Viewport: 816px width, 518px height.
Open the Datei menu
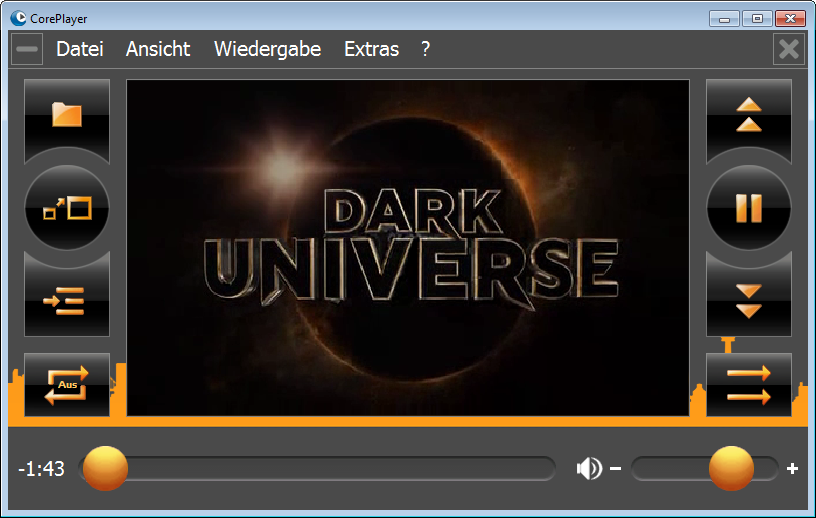click(80, 49)
